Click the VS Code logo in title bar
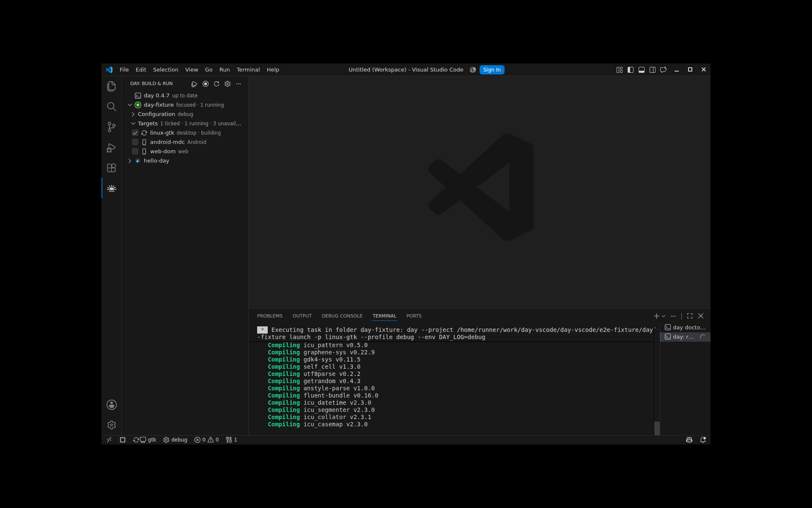812x508 pixels. pos(109,70)
